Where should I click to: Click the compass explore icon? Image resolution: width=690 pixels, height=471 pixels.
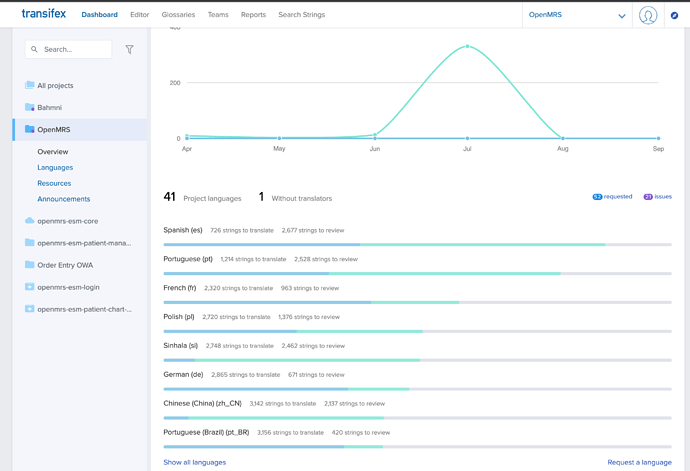(674, 15)
